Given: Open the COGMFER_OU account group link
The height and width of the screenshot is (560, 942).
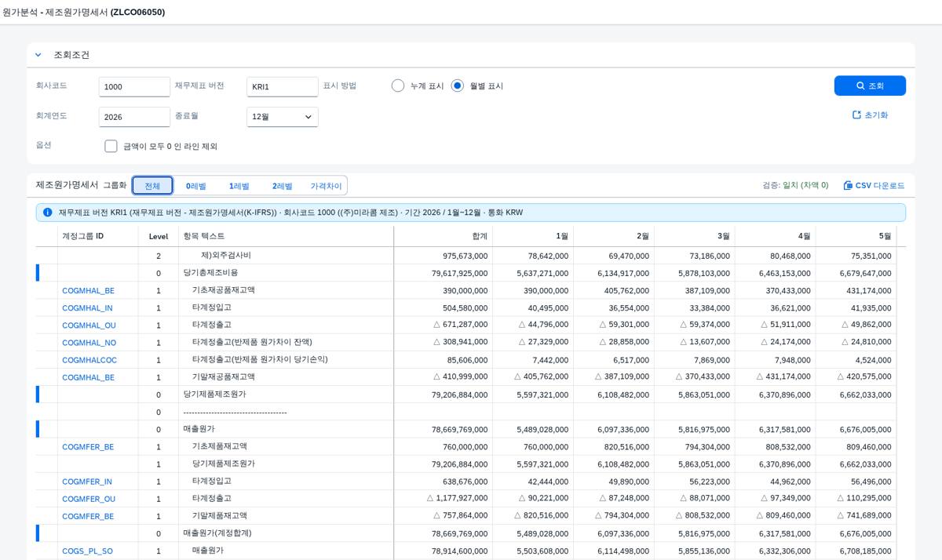Looking at the screenshot, I should 89,499.
